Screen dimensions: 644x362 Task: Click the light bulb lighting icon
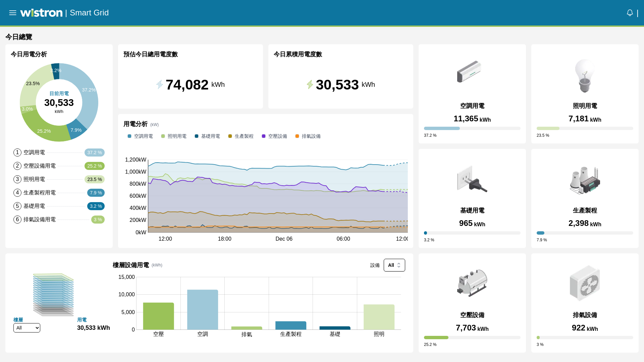585,75
